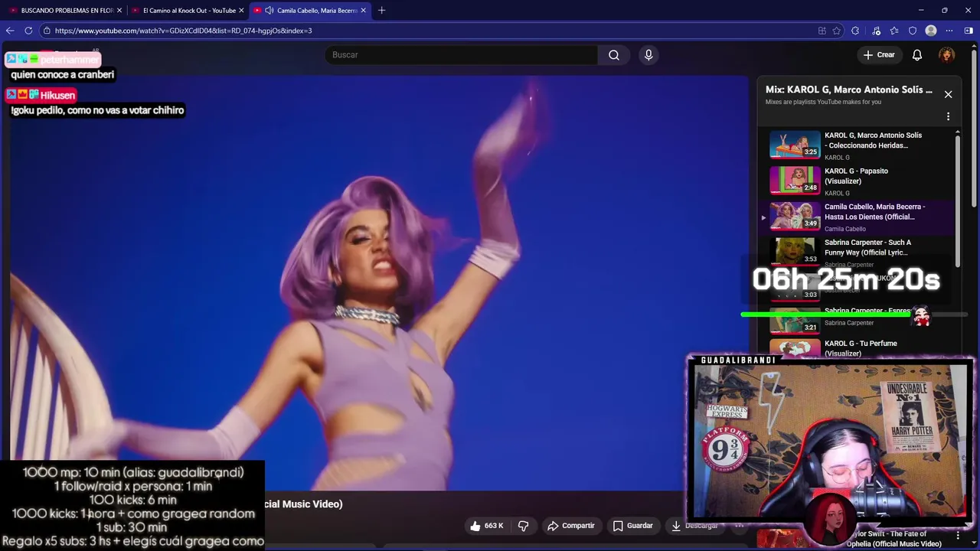980x551 pixels.
Task: Mute tab via speaker icon on Camila Cabello tab
Action: tap(269, 11)
